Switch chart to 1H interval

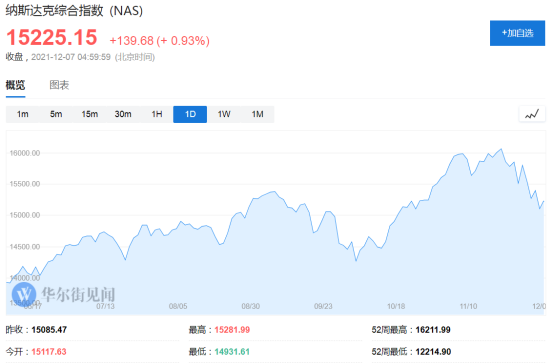157,114
